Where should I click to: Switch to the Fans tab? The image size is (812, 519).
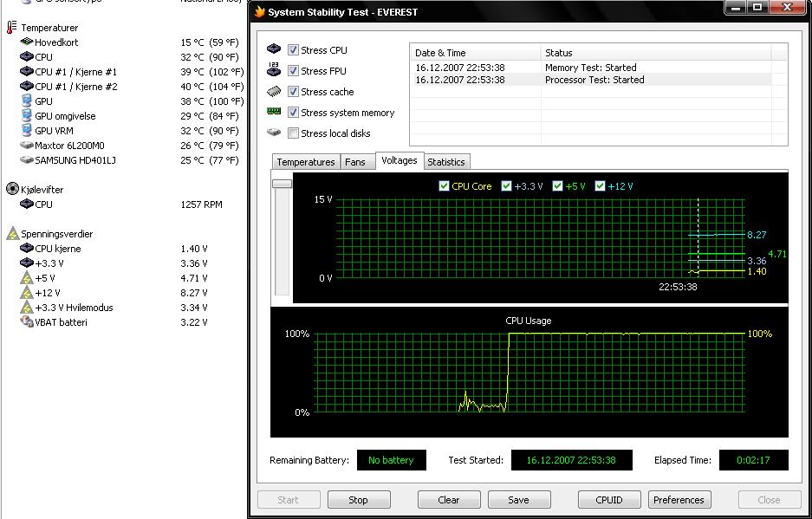click(x=357, y=162)
